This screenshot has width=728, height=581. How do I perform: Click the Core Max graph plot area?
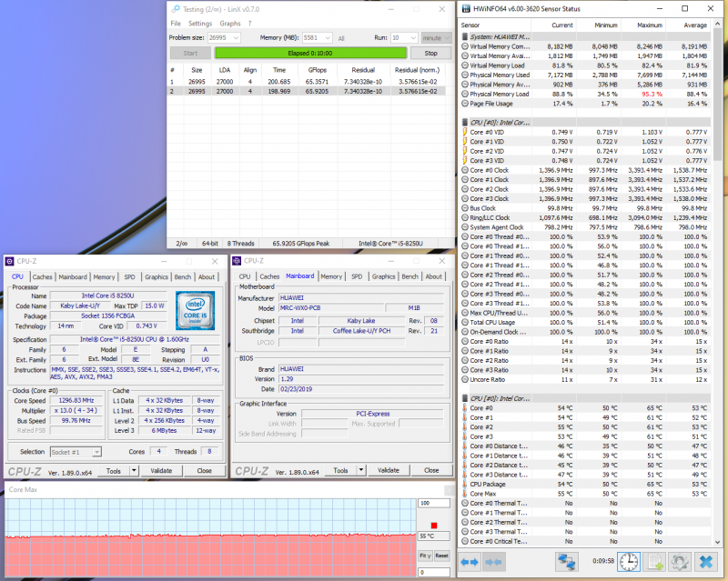pos(211,538)
